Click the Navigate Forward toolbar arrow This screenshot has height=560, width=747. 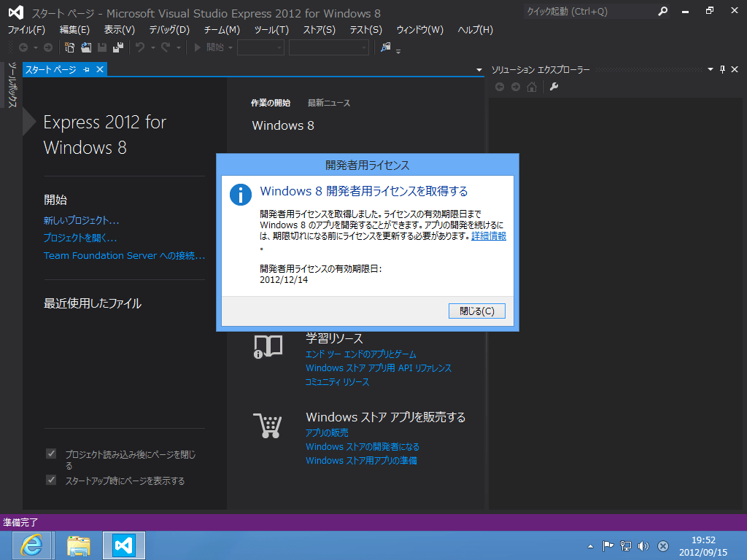[x=48, y=47]
